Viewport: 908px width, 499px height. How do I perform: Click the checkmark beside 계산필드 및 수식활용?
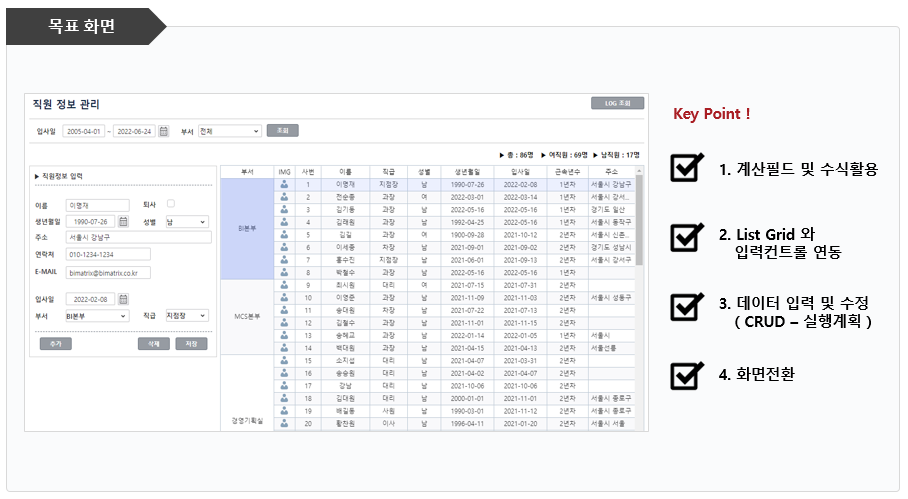click(x=686, y=168)
